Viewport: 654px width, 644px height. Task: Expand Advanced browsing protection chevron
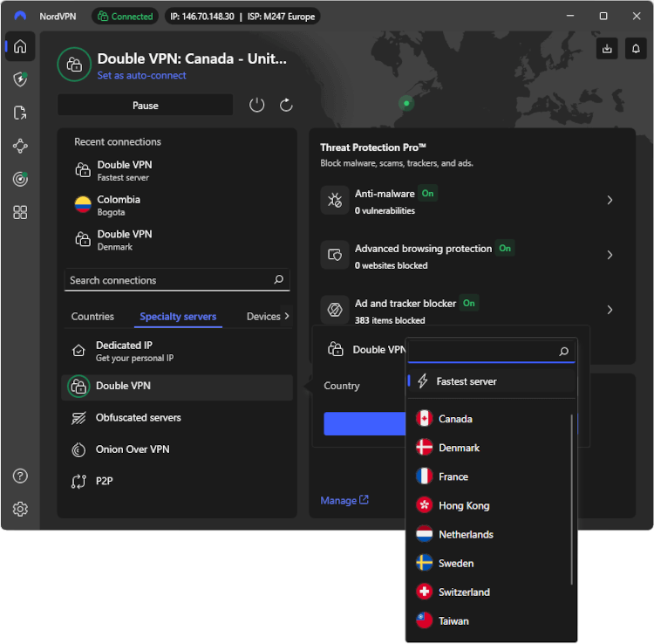pyautogui.click(x=610, y=255)
